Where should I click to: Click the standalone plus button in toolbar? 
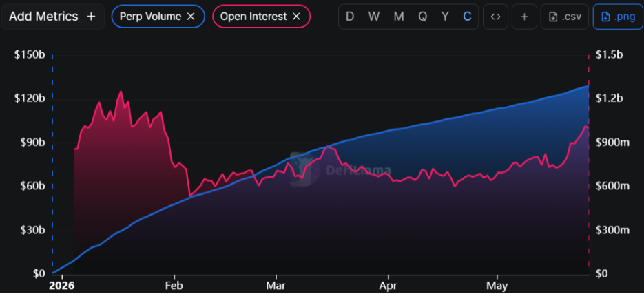pos(524,17)
